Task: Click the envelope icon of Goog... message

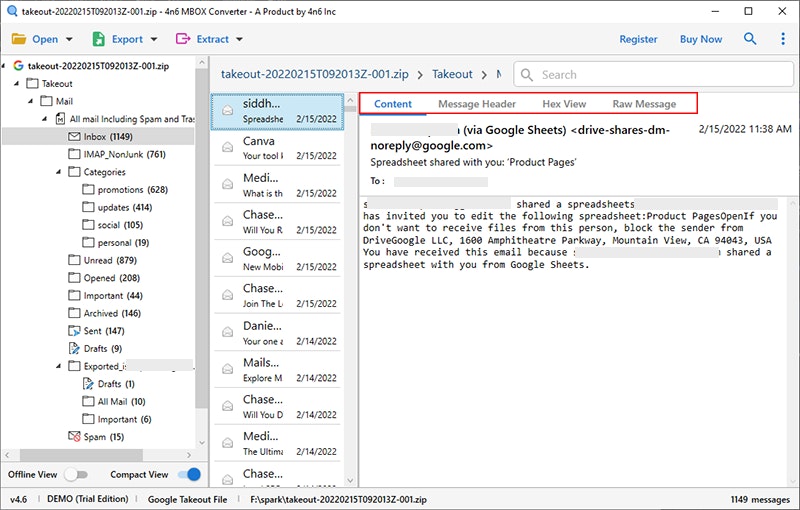Action: (228, 258)
